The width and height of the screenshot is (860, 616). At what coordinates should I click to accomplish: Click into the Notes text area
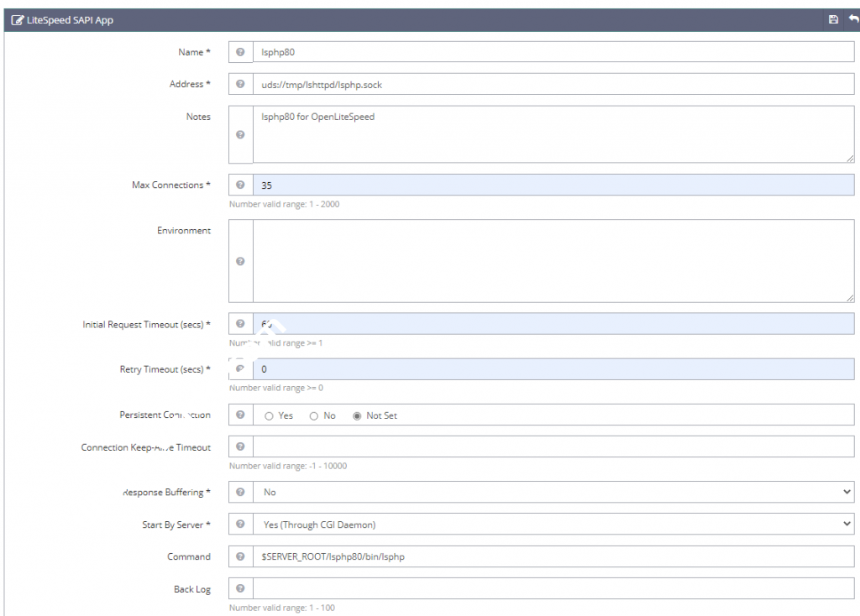pos(553,134)
